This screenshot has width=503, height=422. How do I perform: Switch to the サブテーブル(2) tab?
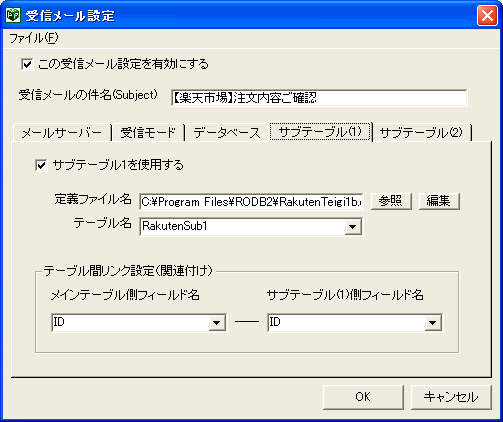coord(421,133)
